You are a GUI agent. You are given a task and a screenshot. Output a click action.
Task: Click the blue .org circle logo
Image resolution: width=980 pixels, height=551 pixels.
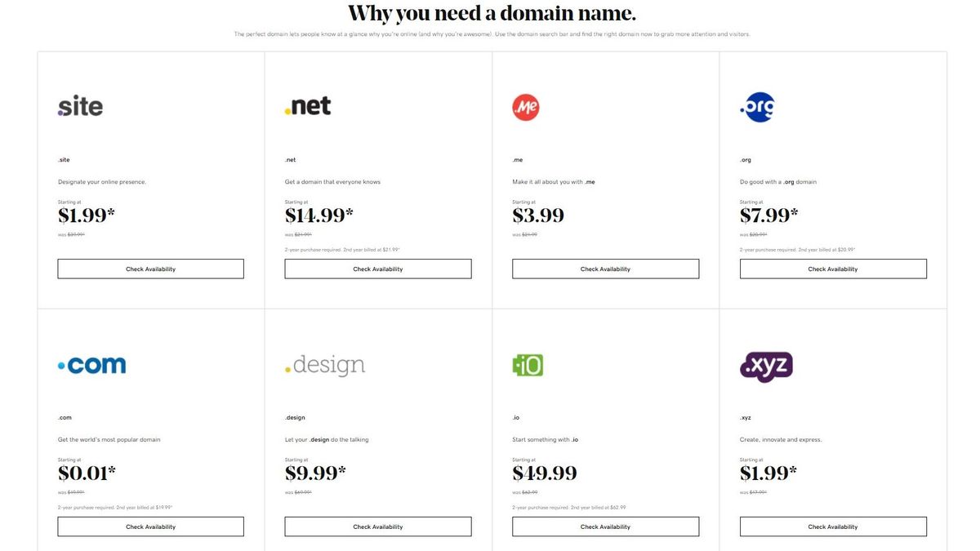tap(756, 107)
